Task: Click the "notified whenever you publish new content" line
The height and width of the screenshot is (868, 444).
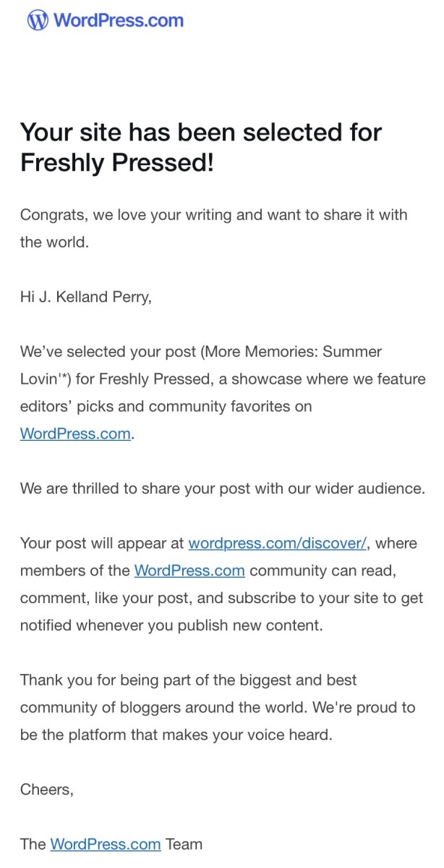Action: tap(171, 626)
